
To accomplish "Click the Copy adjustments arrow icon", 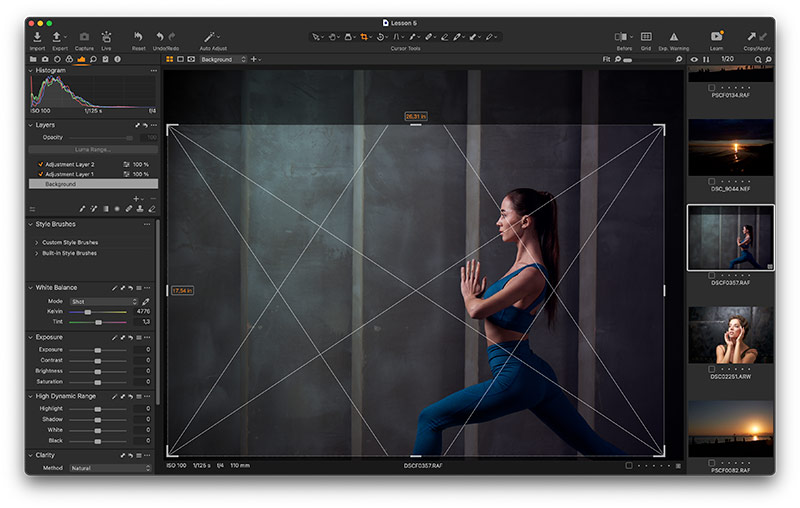I will coord(752,37).
